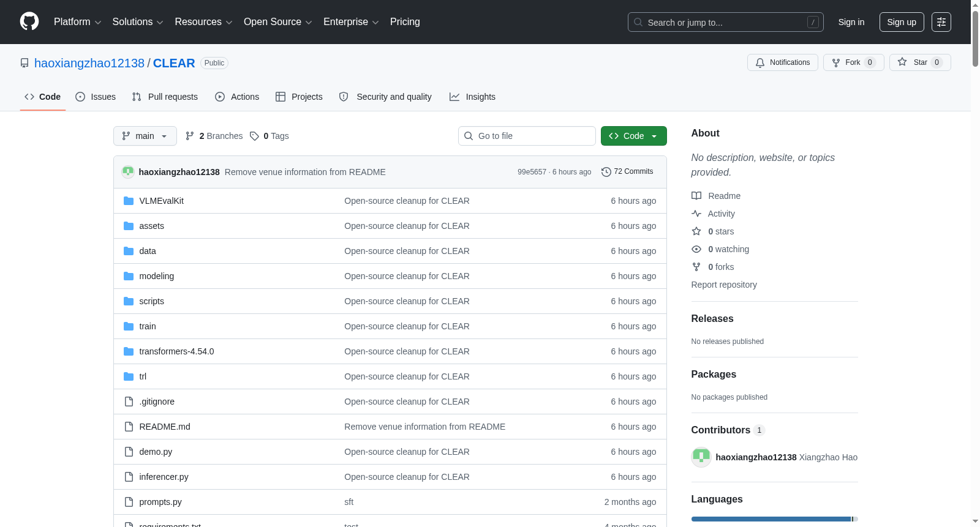Image resolution: width=980 pixels, height=527 pixels.
Task: Click the transformers-4.54.0 folder icon
Action: point(129,351)
